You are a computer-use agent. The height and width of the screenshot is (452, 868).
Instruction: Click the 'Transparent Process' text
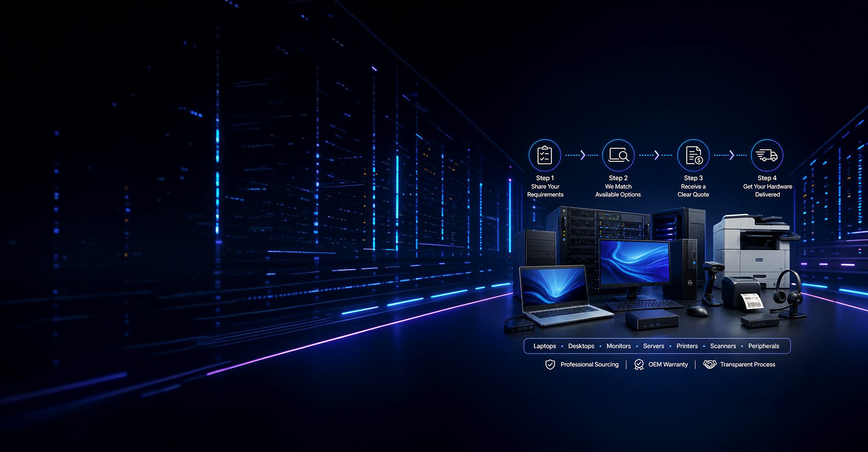[x=748, y=364]
